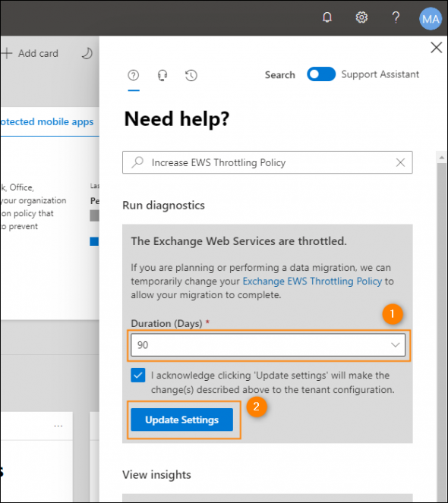Close the Need help pane
Screen dimensions: 448x503
pyautogui.click(x=436, y=48)
